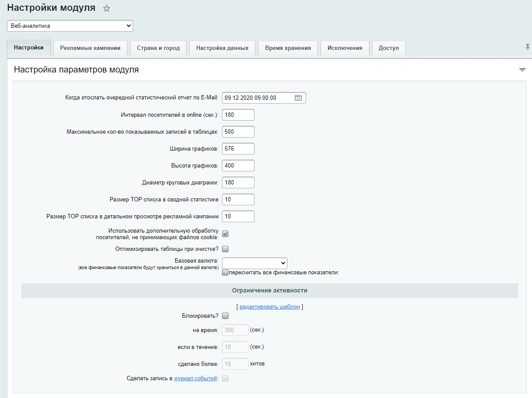532x398 pixels.
Task: Edit TOP list size in summary statistics
Action: pos(238,200)
